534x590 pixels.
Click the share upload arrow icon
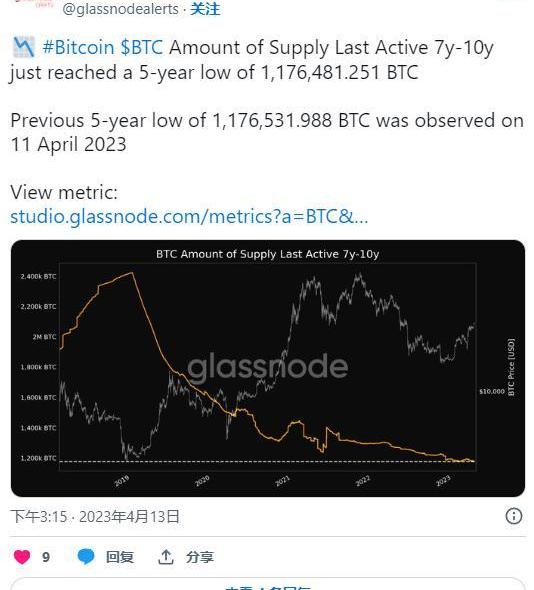tap(166, 557)
